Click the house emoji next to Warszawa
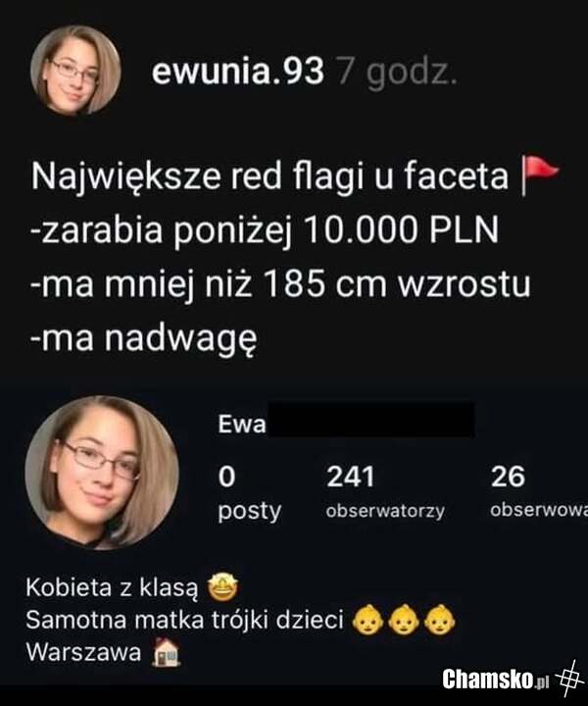 click(166, 652)
